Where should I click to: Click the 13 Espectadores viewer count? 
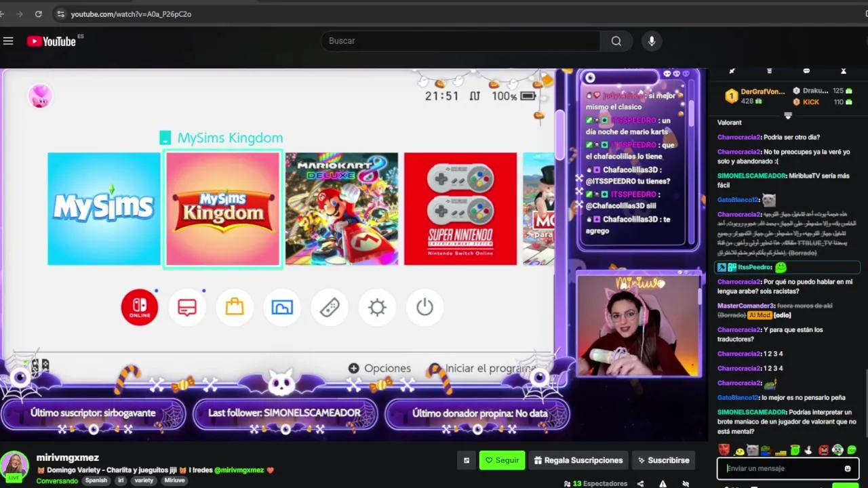click(595, 484)
